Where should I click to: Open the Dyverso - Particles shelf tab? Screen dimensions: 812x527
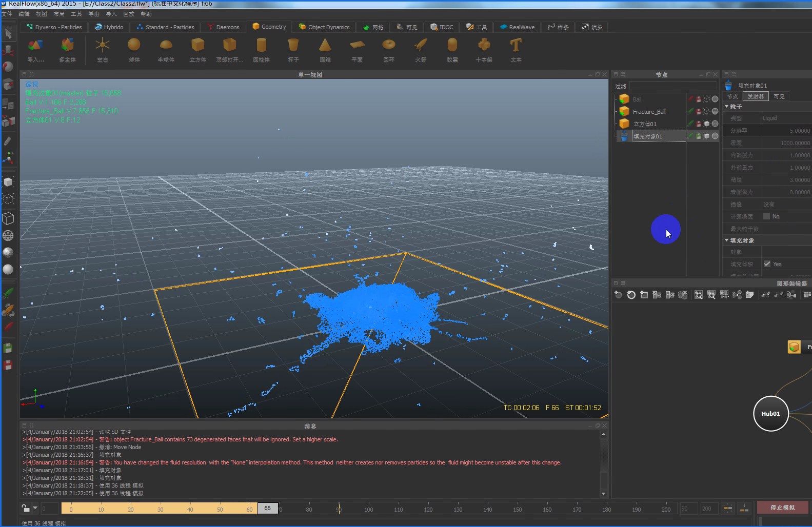54,27
